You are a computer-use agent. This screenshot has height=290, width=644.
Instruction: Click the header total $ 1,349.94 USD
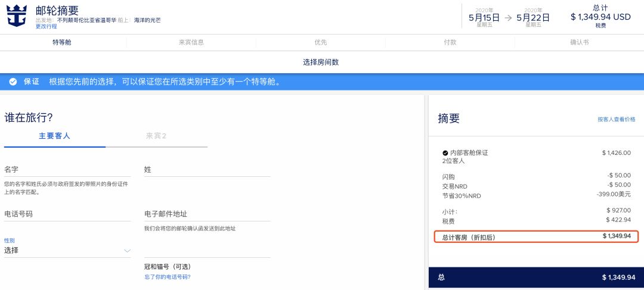[x=600, y=17]
